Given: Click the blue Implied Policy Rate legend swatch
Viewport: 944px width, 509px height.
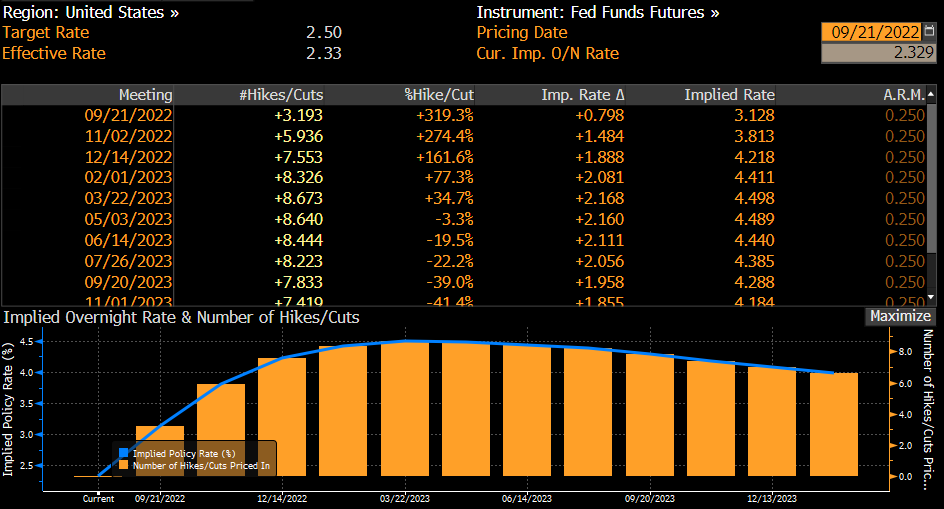Looking at the screenshot, I should pyautogui.click(x=123, y=453).
